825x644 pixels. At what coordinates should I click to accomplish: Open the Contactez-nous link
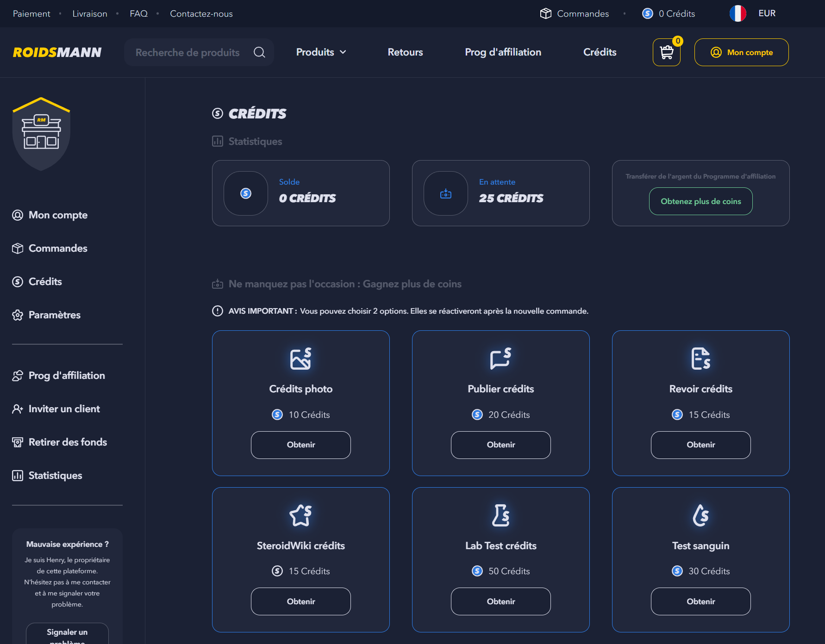point(201,14)
